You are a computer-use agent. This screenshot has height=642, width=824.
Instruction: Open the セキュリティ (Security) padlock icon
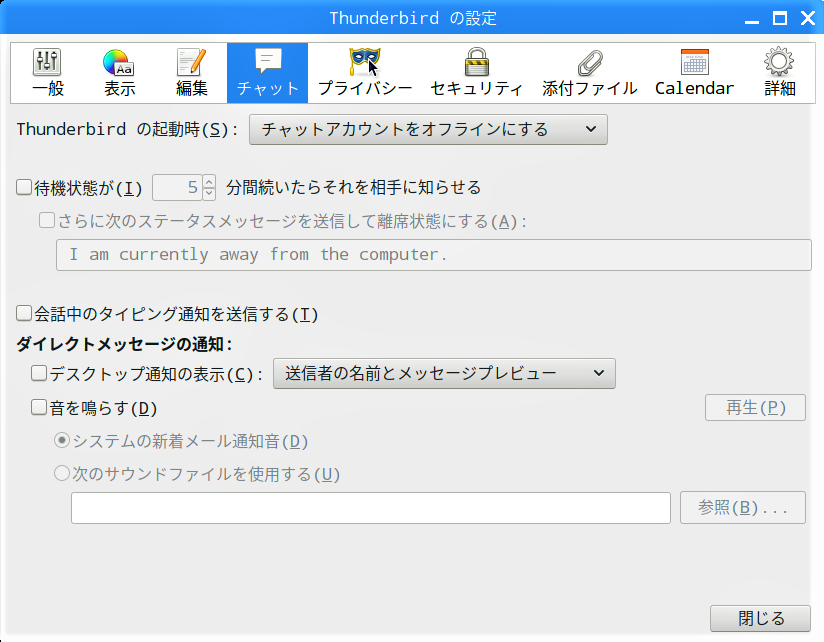[x=477, y=73]
